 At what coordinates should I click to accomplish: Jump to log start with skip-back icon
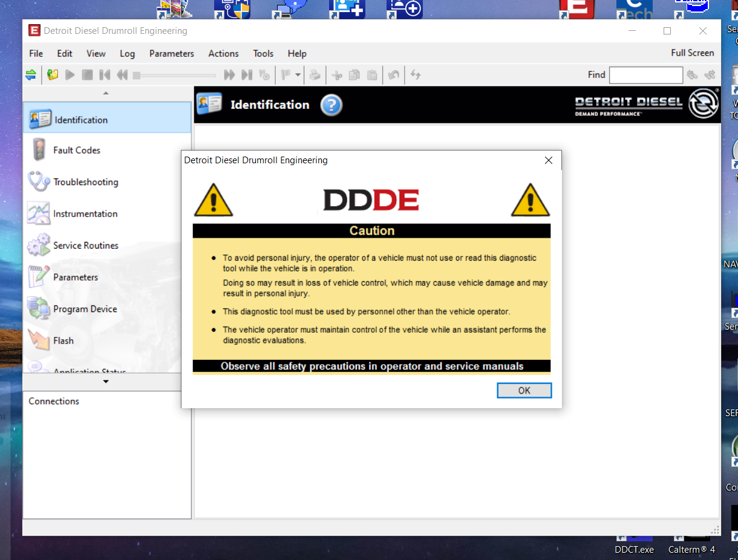(x=105, y=75)
